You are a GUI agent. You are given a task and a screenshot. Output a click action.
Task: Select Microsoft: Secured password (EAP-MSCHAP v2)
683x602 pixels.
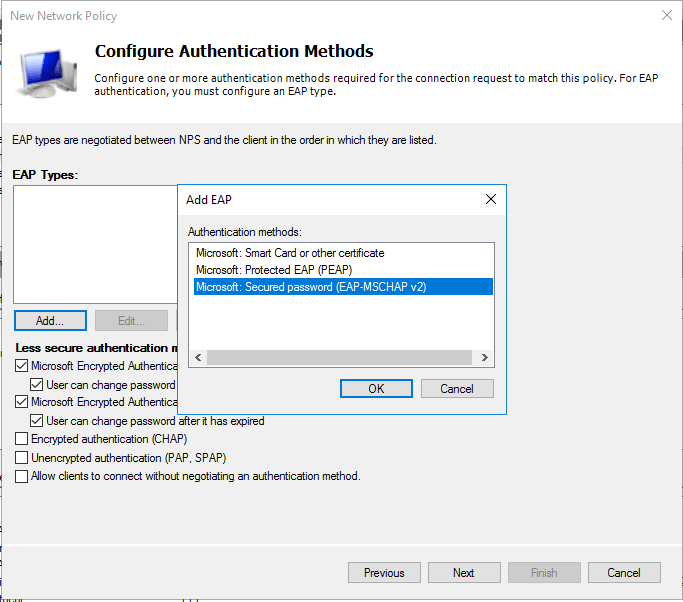click(x=343, y=287)
